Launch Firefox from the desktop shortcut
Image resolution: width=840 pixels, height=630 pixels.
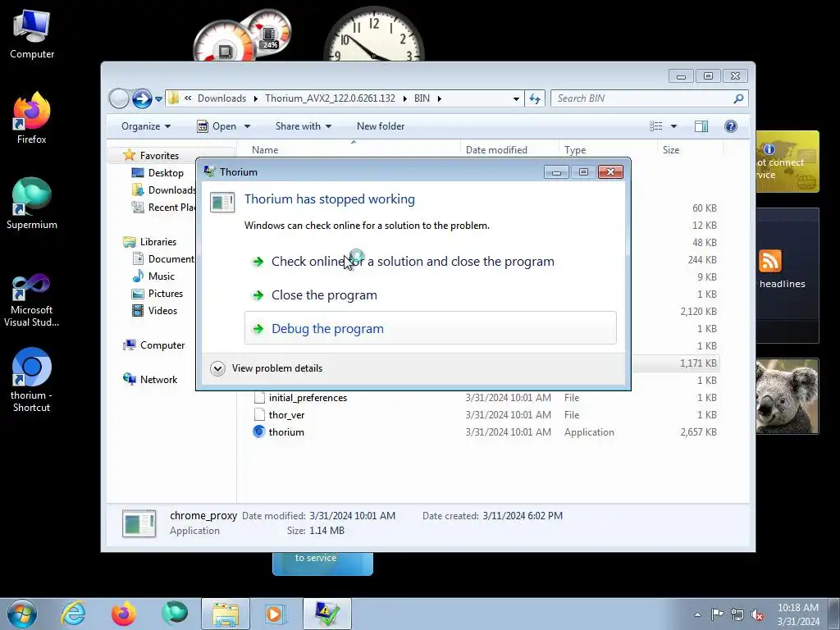tap(32, 118)
